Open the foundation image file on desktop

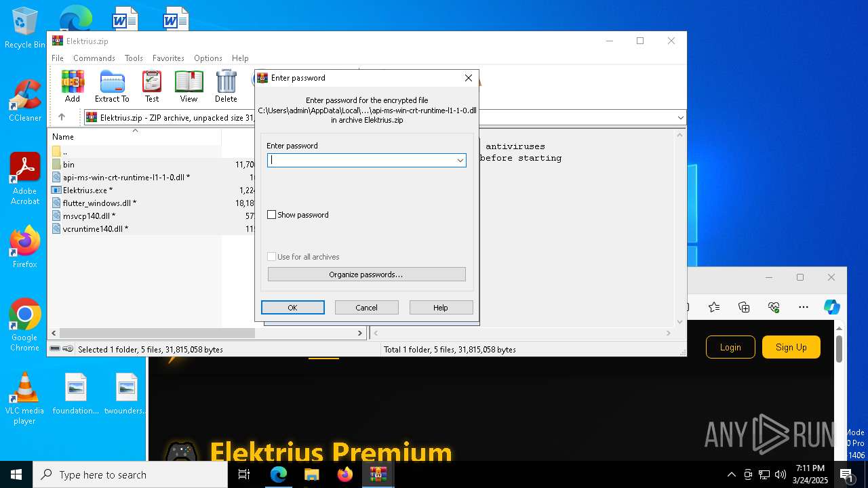76,394
